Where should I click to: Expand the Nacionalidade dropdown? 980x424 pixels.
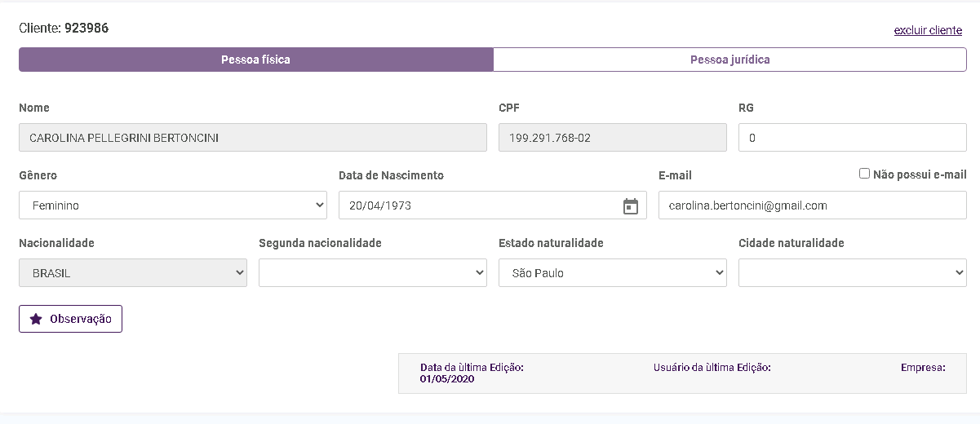132,273
